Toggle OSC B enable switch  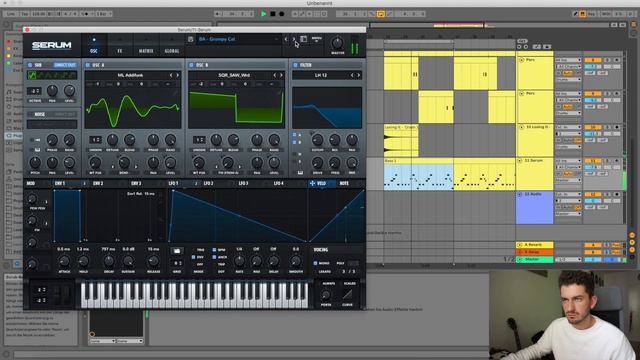click(x=191, y=65)
